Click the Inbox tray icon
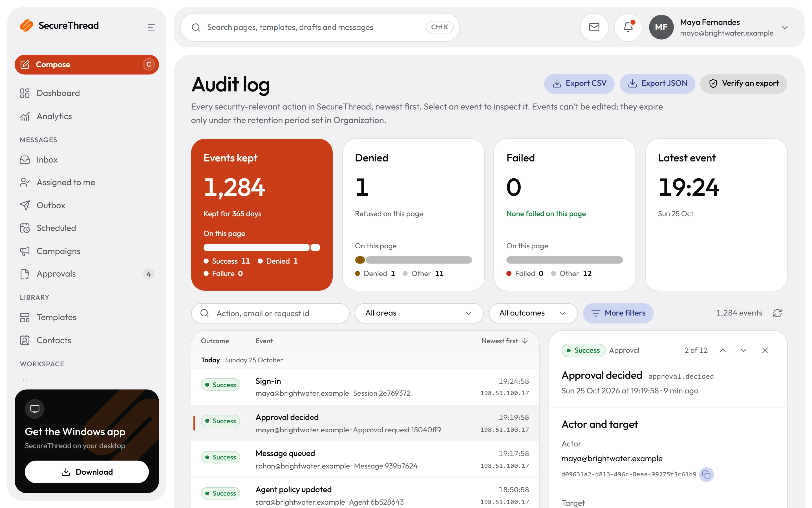Image resolution: width=812 pixels, height=508 pixels. point(25,159)
